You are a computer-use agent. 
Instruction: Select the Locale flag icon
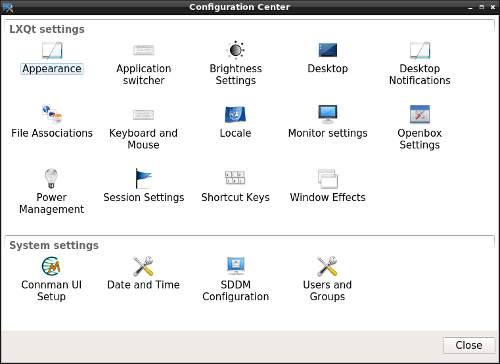(235, 114)
